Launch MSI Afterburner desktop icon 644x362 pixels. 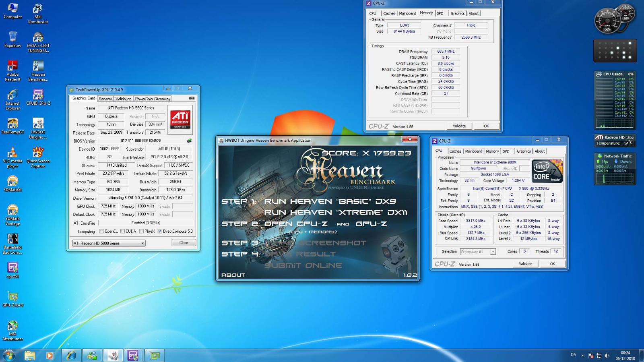click(x=12, y=331)
